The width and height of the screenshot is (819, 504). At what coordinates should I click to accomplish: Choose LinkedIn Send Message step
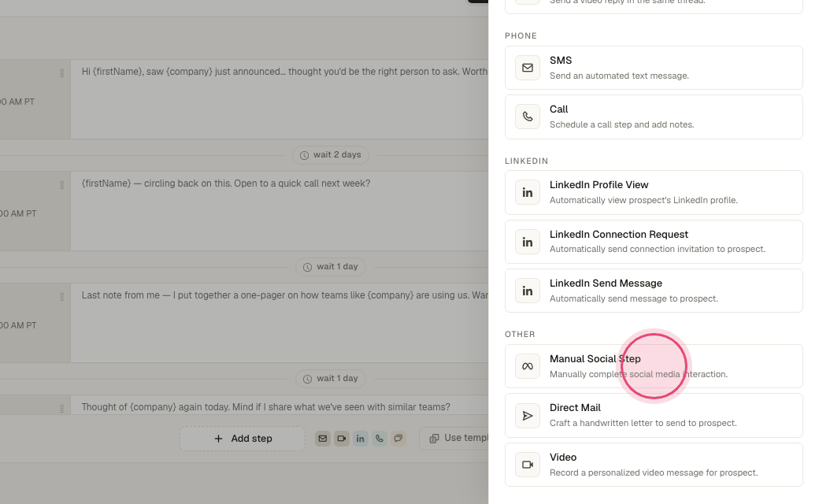(654, 291)
